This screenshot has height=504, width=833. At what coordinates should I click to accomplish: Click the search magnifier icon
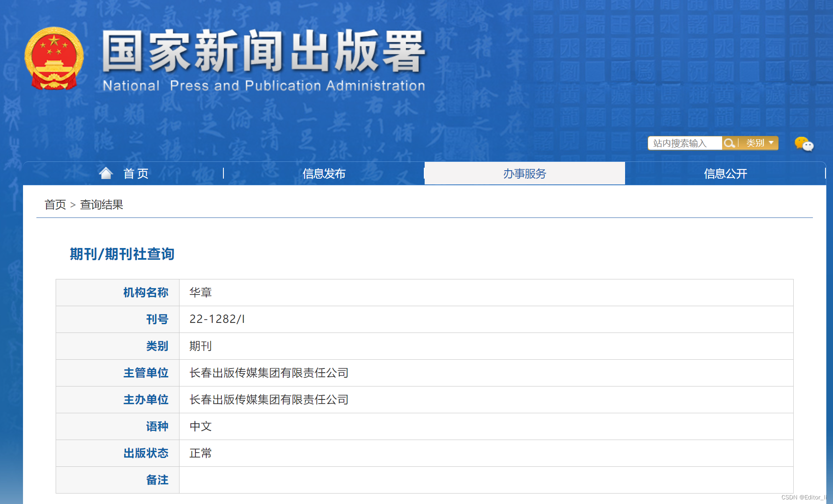(729, 143)
